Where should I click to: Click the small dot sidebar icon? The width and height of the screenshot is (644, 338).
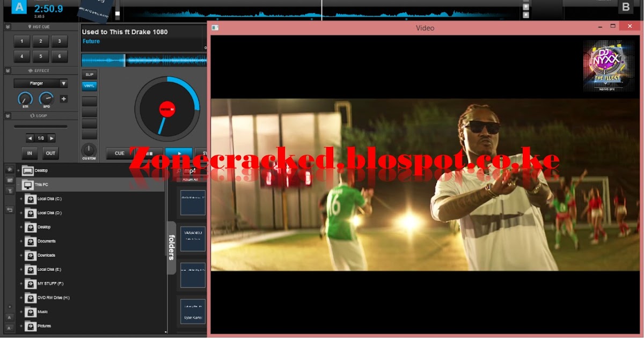(x=10, y=307)
